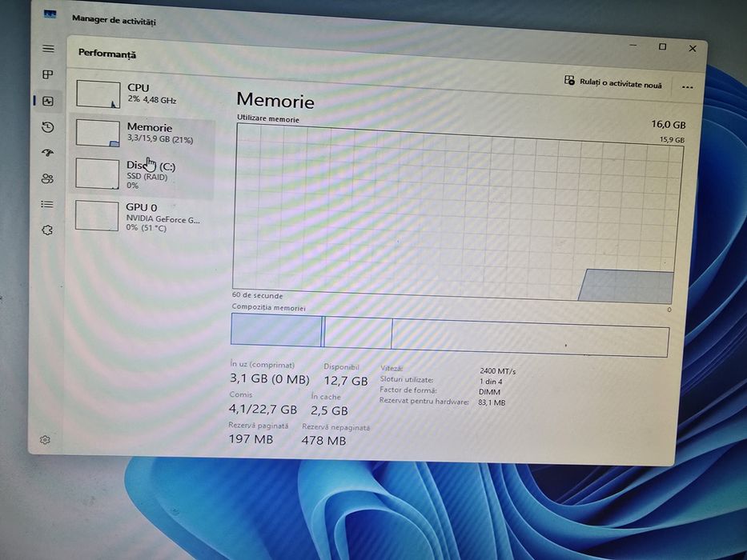Open the Details list icon

click(x=46, y=204)
